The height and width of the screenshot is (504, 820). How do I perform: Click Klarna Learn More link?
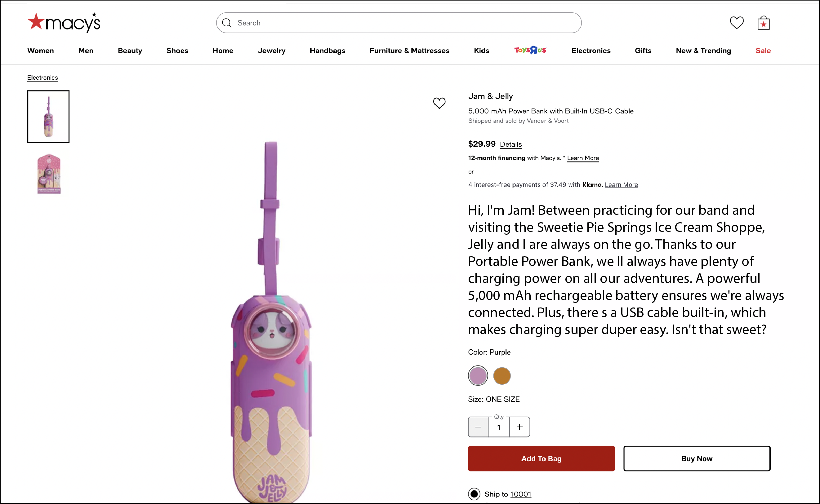point(621,185)
